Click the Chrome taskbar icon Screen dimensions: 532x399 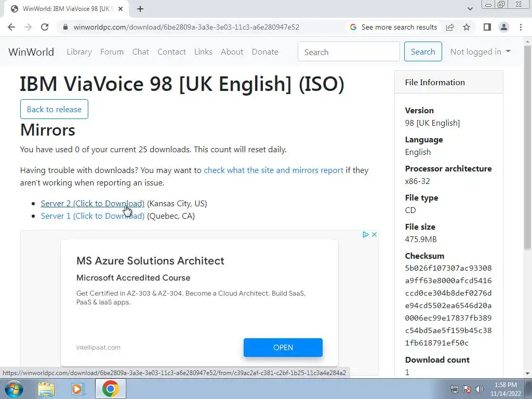(110, 389)
